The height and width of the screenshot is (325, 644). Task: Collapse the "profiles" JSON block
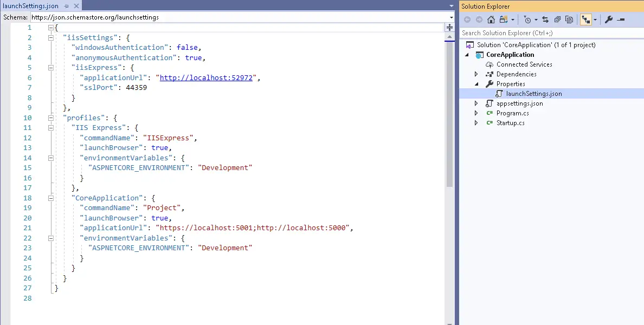coord(50,118)
